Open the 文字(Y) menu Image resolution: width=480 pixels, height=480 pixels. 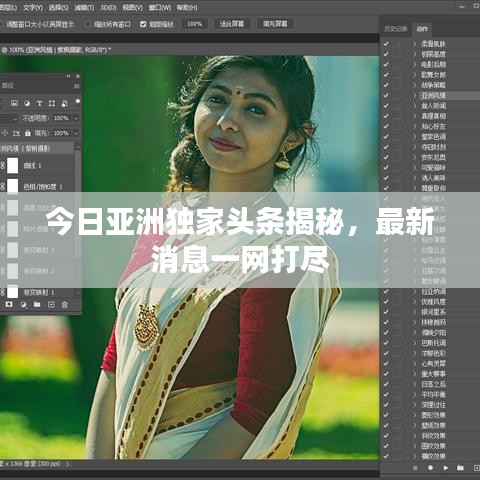tap(33, 7)
